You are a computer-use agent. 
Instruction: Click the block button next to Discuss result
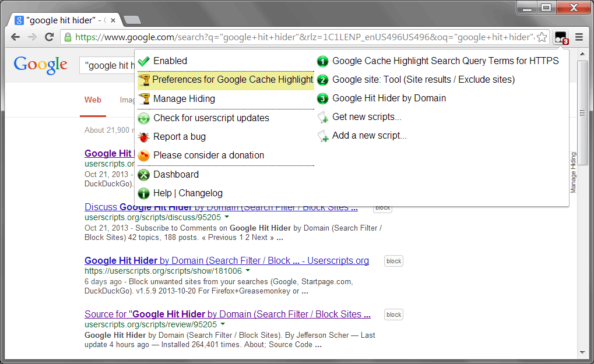coord(382,207)
